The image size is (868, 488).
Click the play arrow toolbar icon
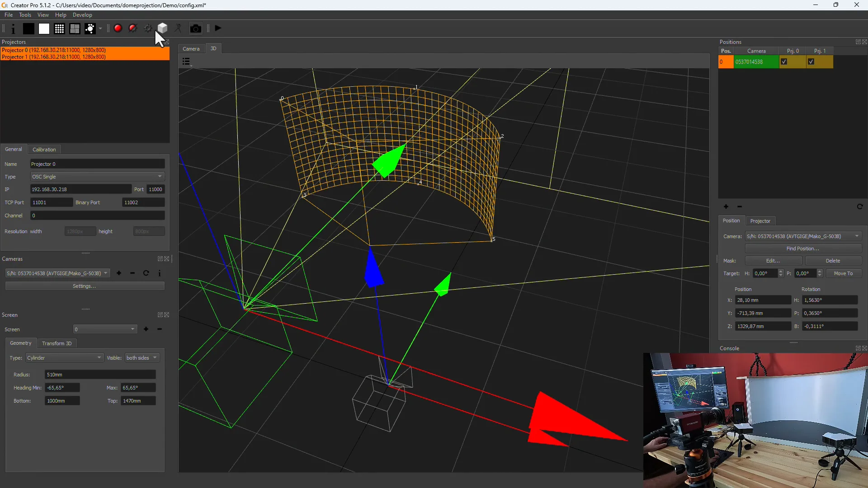[x=218, y=28]
